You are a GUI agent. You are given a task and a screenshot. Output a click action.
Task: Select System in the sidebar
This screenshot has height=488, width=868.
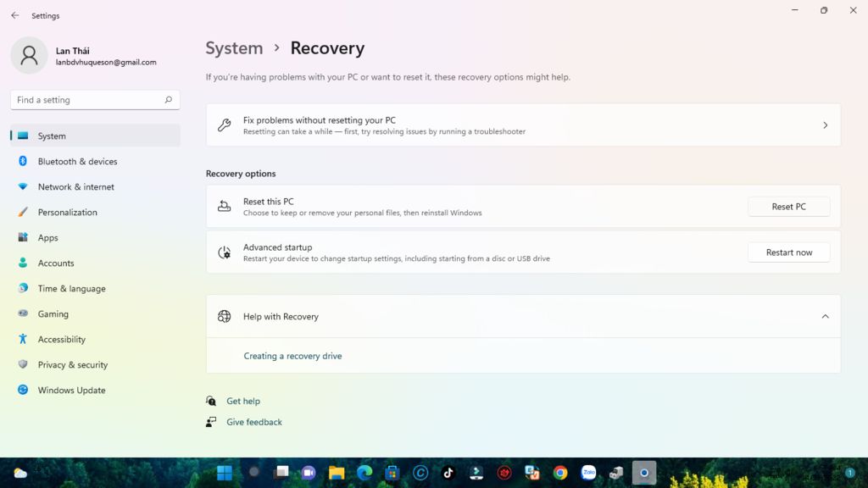95,136
